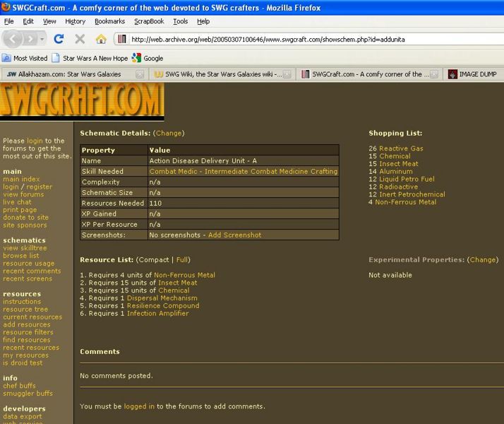
Task: Close the Allakhazam Star Wars Galaxies tab
Action: (x=139, y=73)
